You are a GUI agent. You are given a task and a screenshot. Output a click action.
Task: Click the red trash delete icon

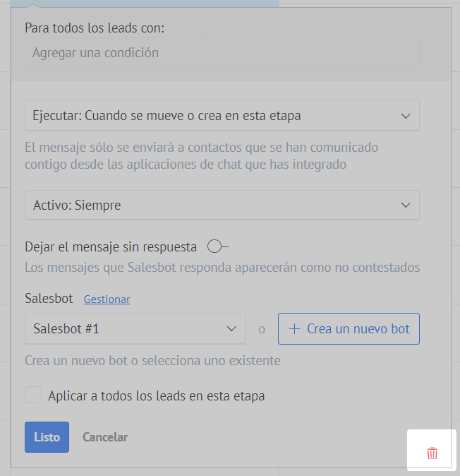(432, 453)
